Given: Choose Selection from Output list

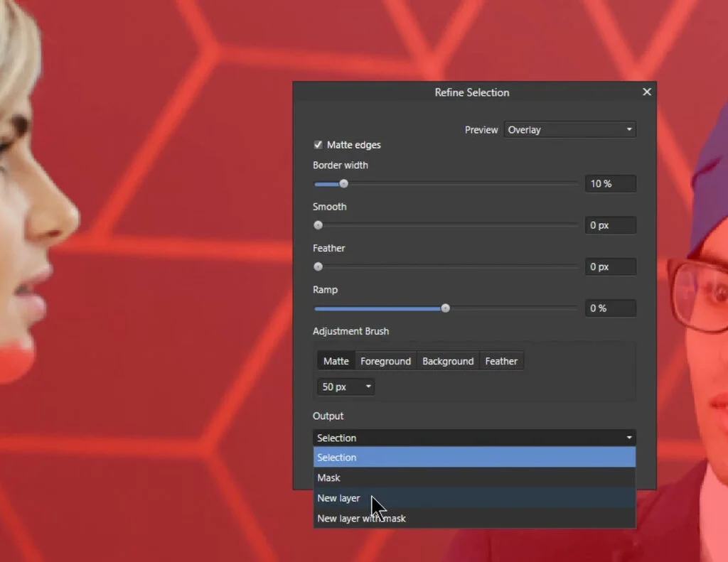Looking at the screenshot, I should click(474, 457).
